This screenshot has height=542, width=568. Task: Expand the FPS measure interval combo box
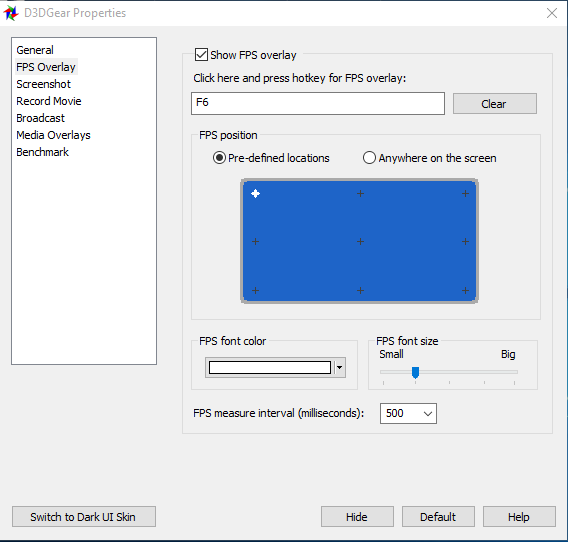[408, 413]
